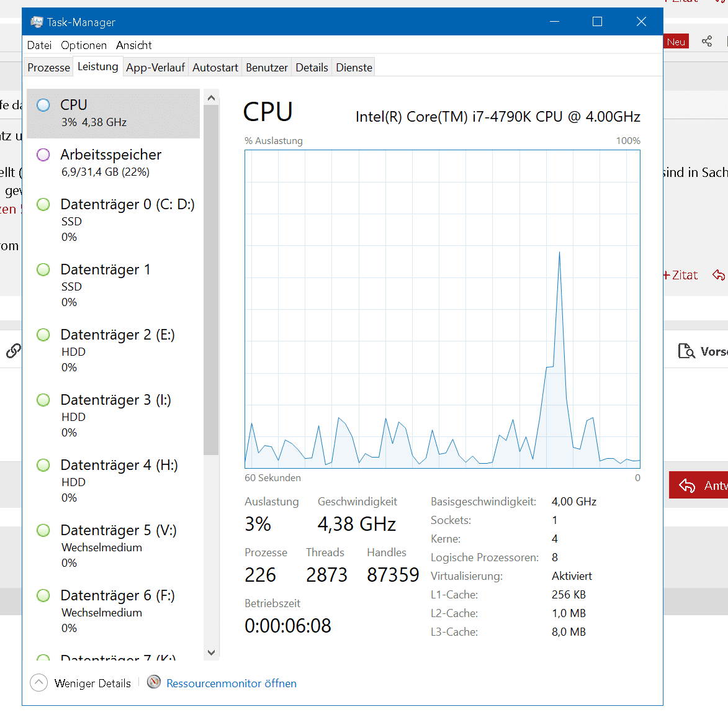
Task: Click the 4,38 GHz Geschwindigkeit value
Action: [x=357, y=524]
